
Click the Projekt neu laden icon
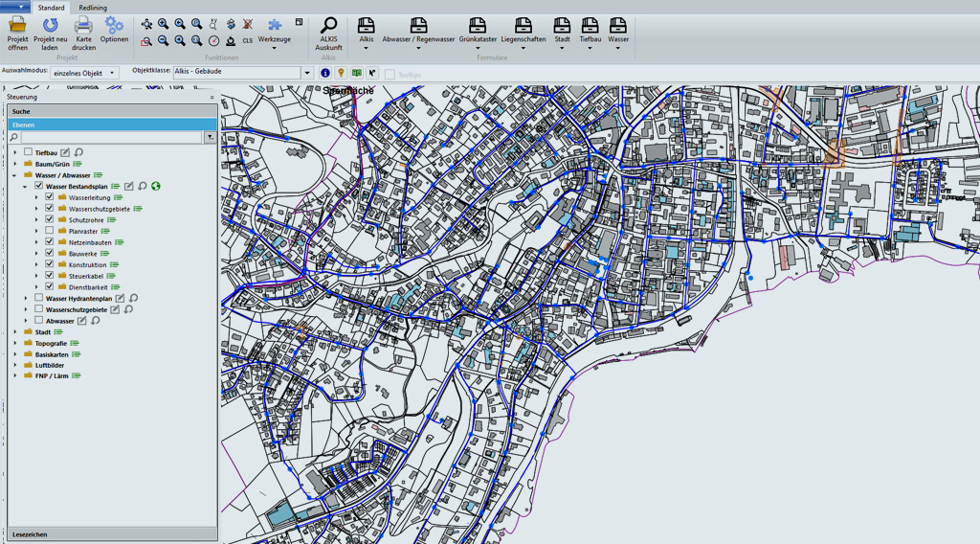pyautogui.click(x=50, y=26)
